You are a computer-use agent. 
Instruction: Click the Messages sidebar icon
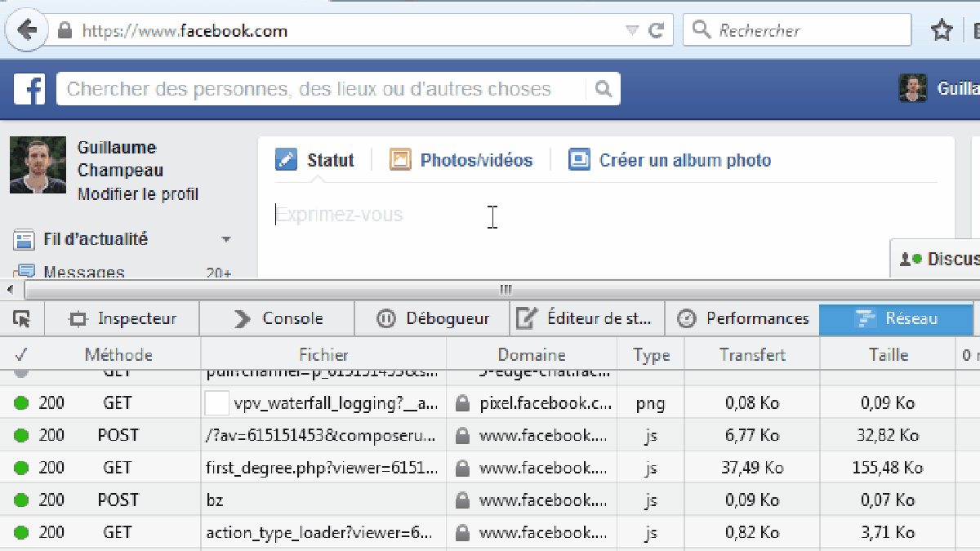tap(24, 271)
